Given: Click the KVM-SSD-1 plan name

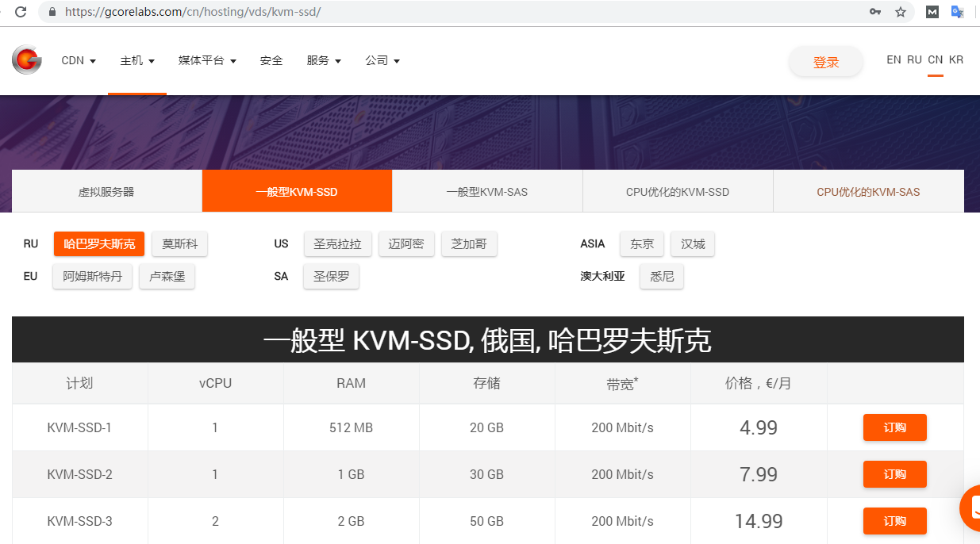Looking at the screenshot, I should coord(79,427).
